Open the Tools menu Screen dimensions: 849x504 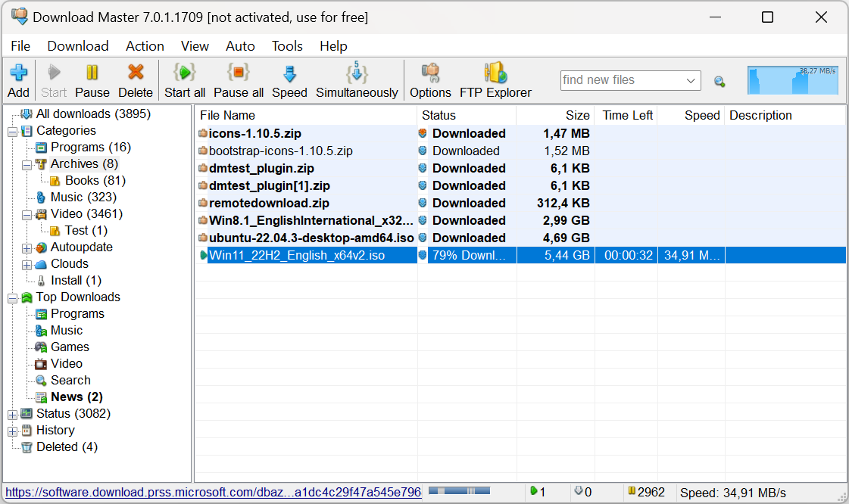[x=287, y=46]
